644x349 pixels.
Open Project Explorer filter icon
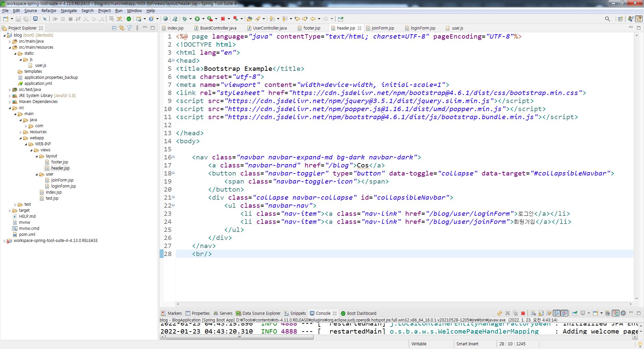pyautogui.click(x=129, y=28)
